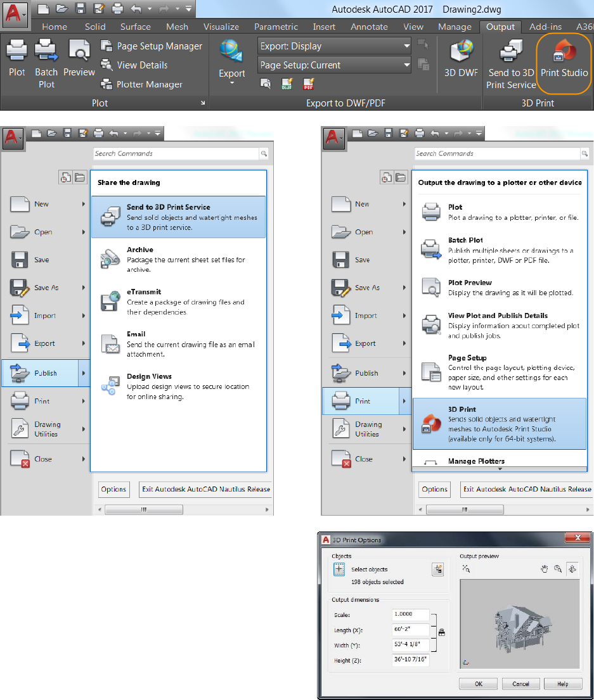Expand the New submenu in right menu
The image size is (594, 700).
pyautogui.click(x=404, y=204)
